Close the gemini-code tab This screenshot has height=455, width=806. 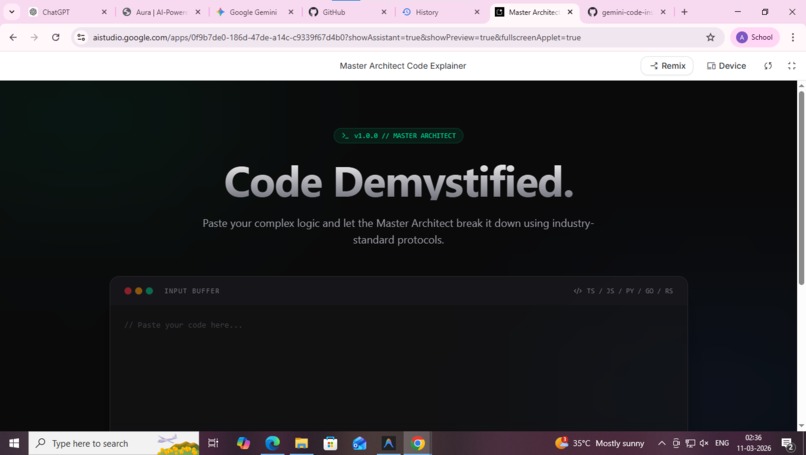[663, 12]
